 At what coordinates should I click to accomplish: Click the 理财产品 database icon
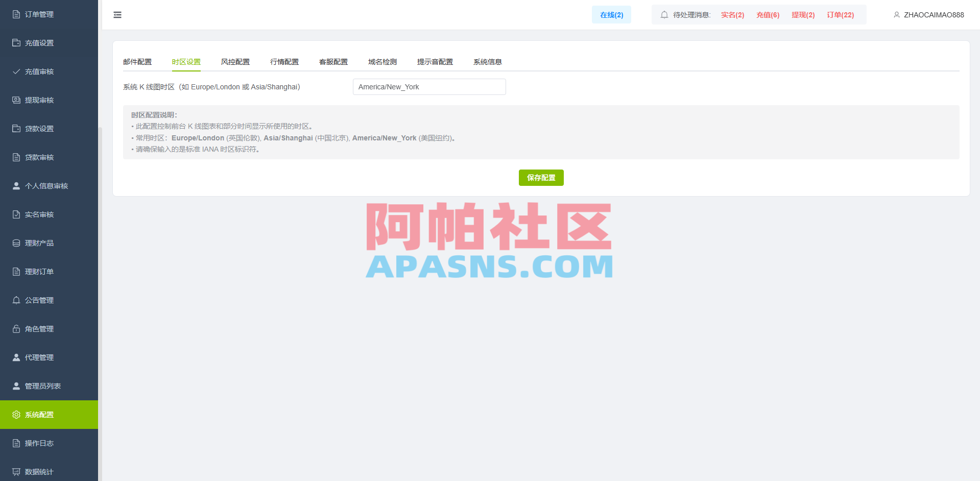[16, 243]
